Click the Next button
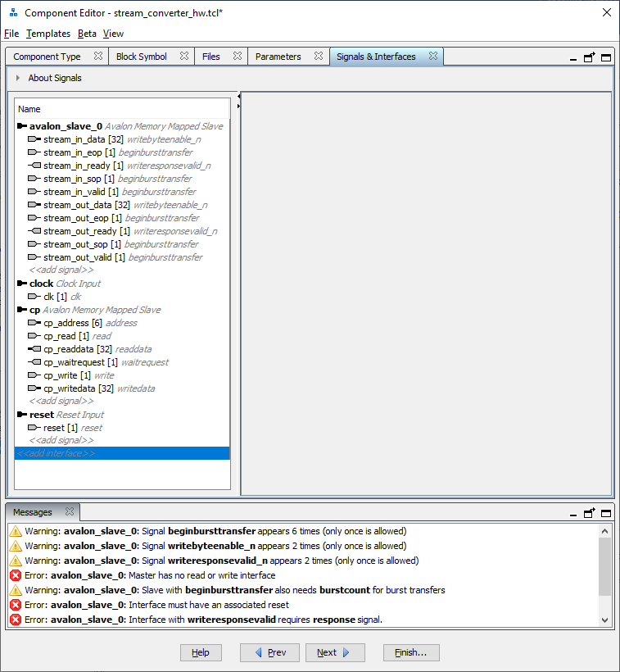620x672 pixels. (x=334, y=652)
